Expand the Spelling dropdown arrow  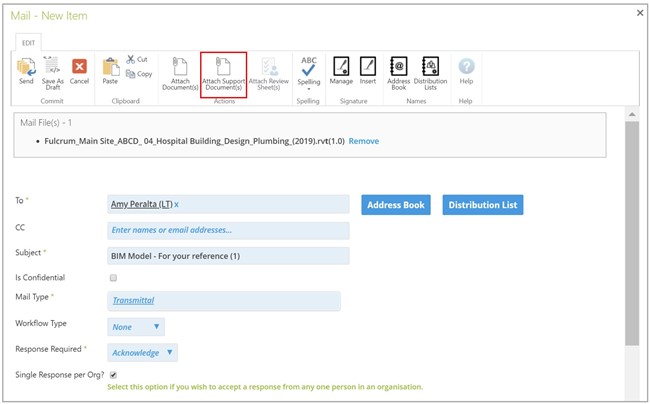[308, 90]
